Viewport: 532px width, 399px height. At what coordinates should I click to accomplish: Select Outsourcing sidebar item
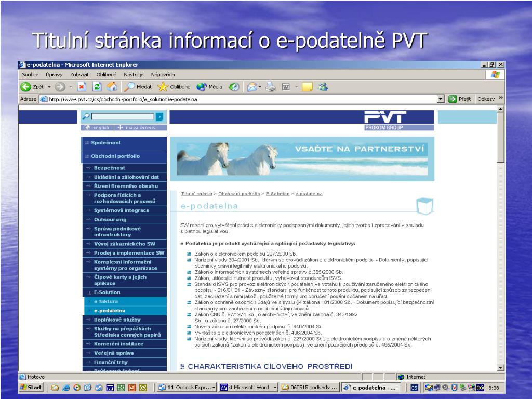125,220
